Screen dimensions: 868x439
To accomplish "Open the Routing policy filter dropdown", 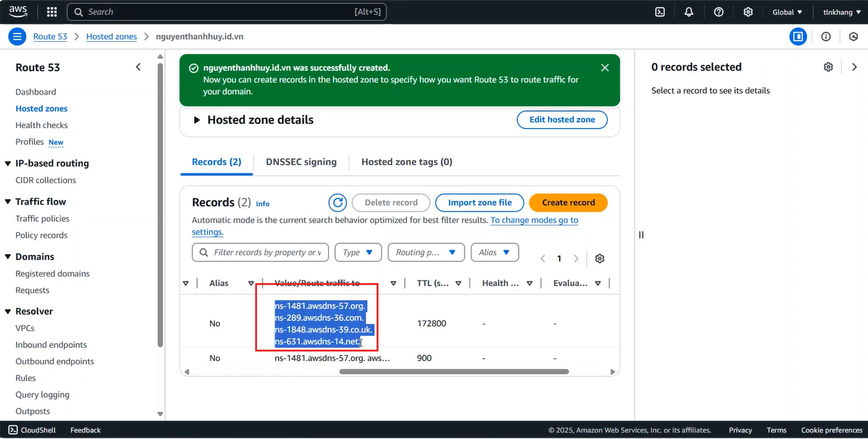I will (426, 253).
